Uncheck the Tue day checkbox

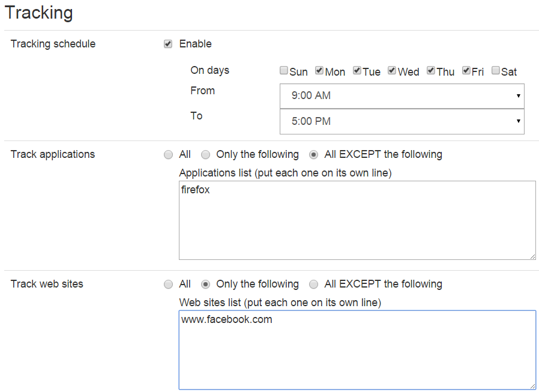(357, 71)
